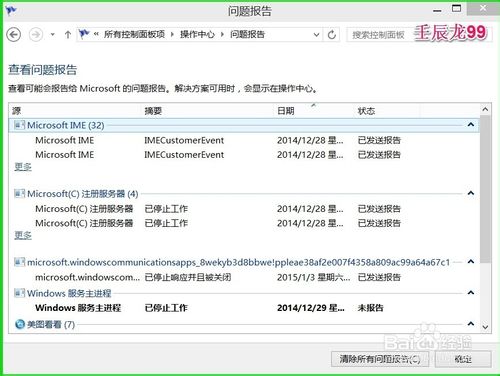Click the 确定 button
The image size is (500, 376).
pos(463,359)
